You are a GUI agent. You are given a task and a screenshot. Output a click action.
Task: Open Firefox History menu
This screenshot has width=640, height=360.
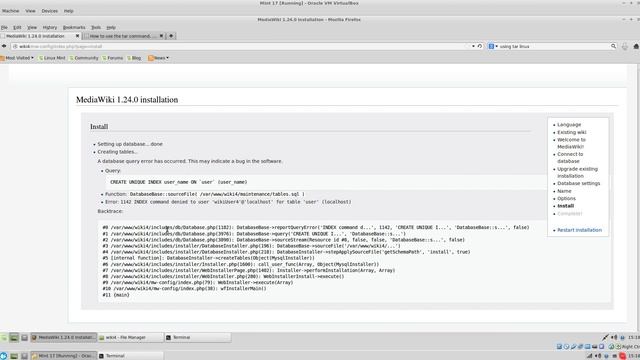pos(50,27)
